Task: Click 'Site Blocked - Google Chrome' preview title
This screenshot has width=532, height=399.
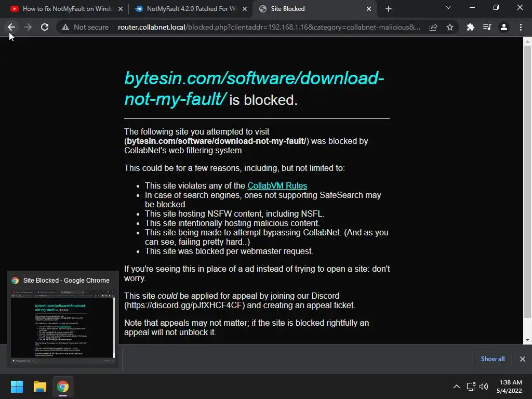Action: point(66,280)
